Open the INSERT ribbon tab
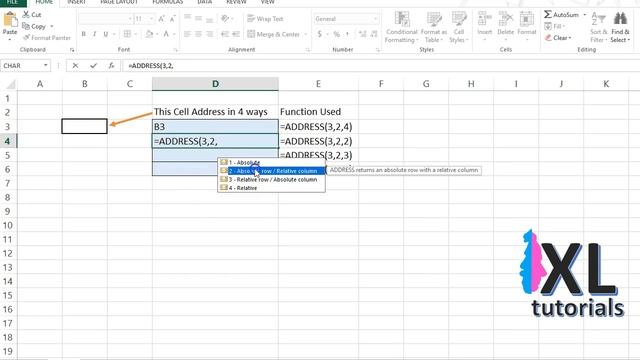Viewport: 640px width, 360px height. [x=76, y=2]
